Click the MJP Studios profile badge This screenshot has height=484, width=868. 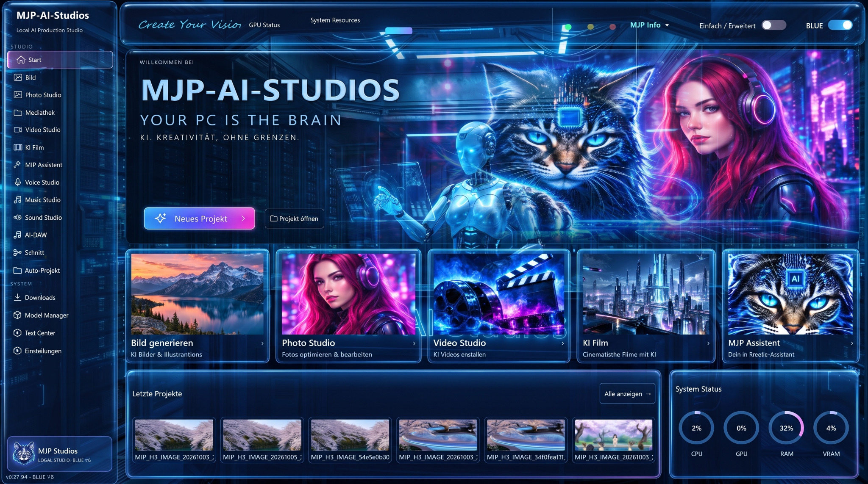60,454
